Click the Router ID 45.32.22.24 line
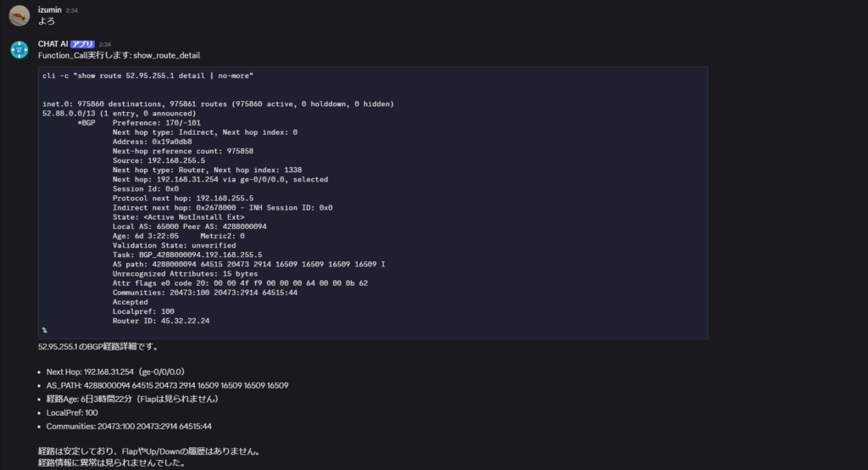This screenshot has width=868, height=470. coord(161,321)
